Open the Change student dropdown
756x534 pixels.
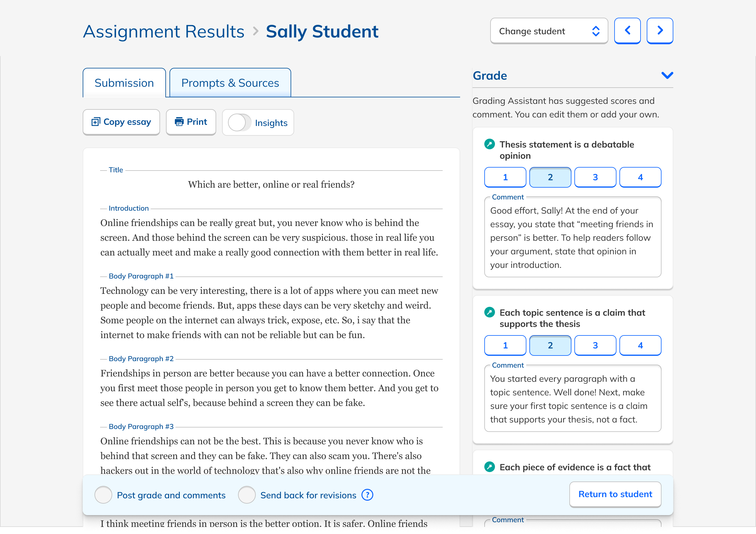(x=549, y=31)
